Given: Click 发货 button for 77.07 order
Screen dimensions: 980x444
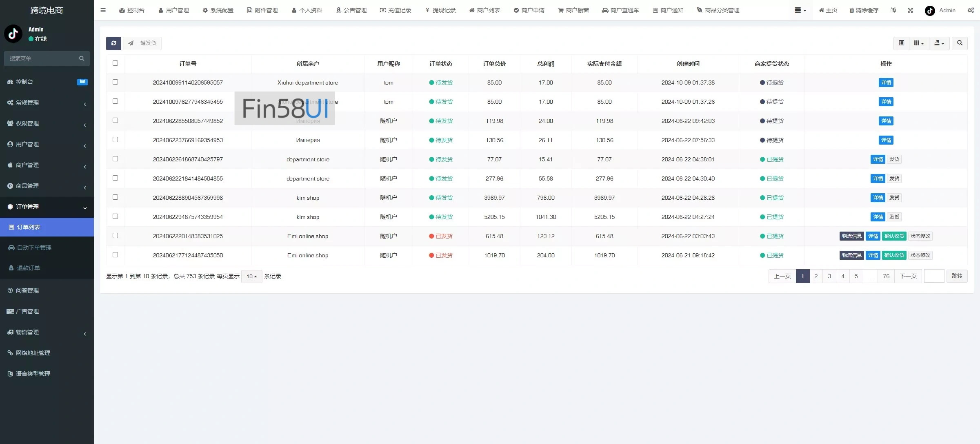Looking at the screenshot, I should pyautogui.click(x=894, y=159).
